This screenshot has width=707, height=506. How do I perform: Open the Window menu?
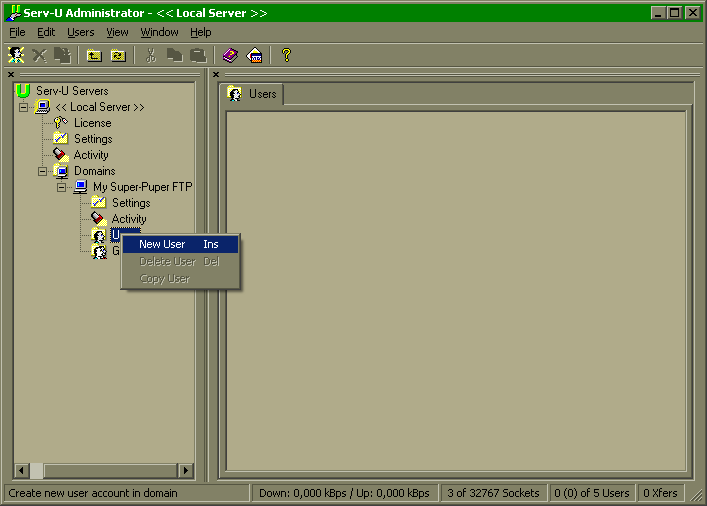pos(159,32)
